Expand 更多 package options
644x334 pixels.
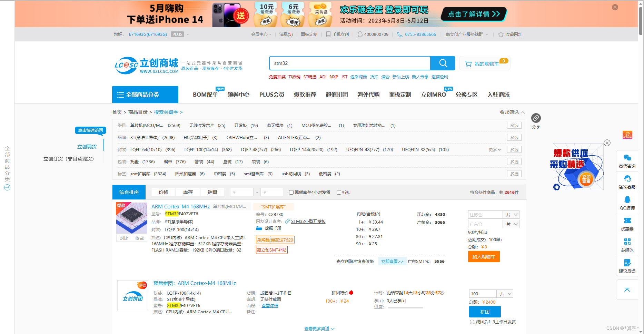click(x=495, y=150)
